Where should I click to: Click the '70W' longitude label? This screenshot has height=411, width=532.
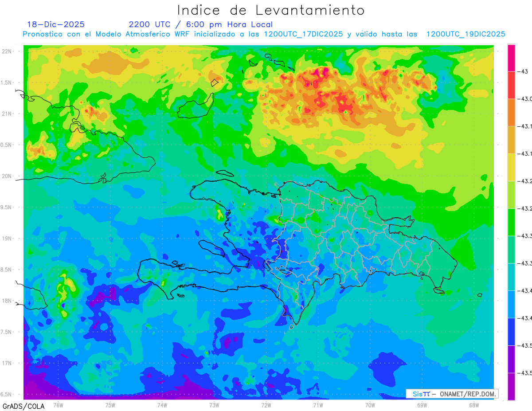[370, 405]
